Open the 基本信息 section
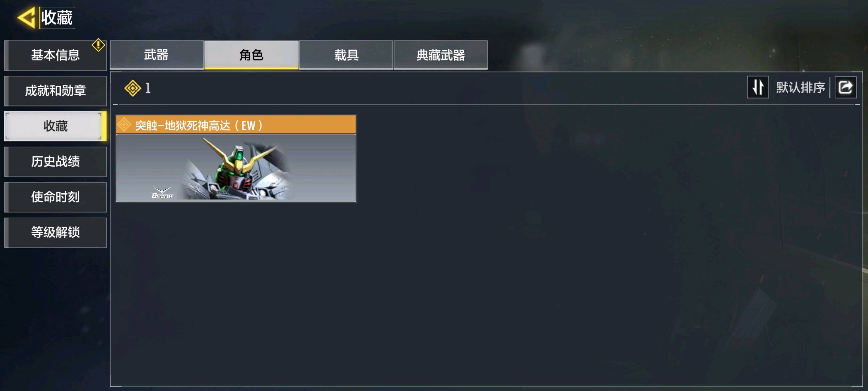868x391 pixels. pos(55,55)
